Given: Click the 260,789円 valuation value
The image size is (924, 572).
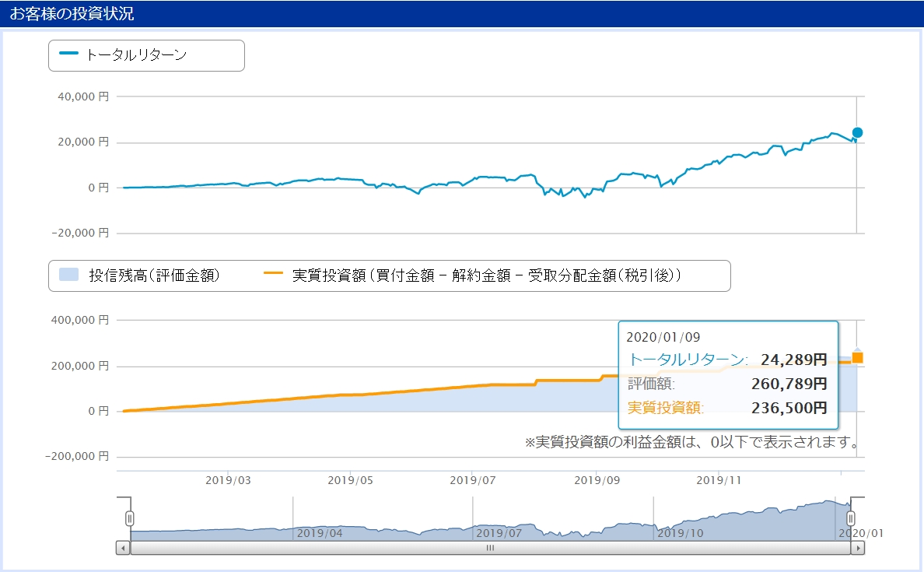Looking at the screenshot, I should [x=789, y=384].
